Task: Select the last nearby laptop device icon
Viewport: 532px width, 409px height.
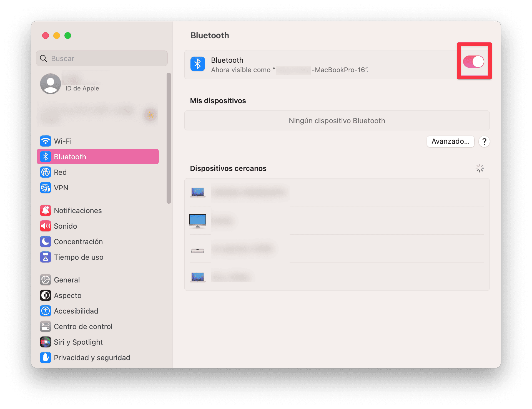Action: [198, 277]
